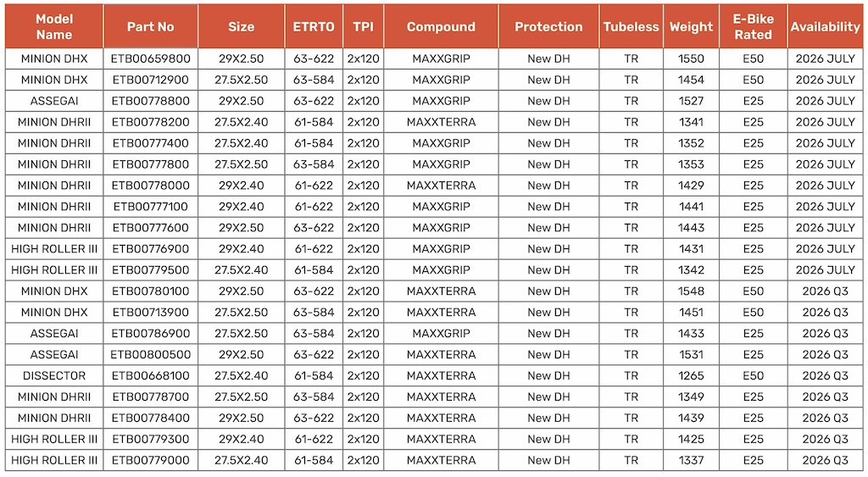Click the TPI column header
The image size is (868, 477).
pyautogui.click(x=363, y=26)
